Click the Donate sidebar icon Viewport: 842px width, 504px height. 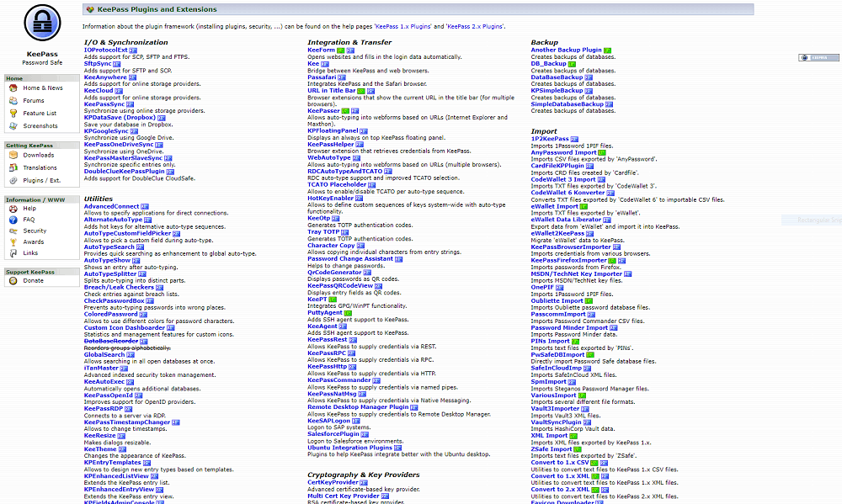point(13,281)
